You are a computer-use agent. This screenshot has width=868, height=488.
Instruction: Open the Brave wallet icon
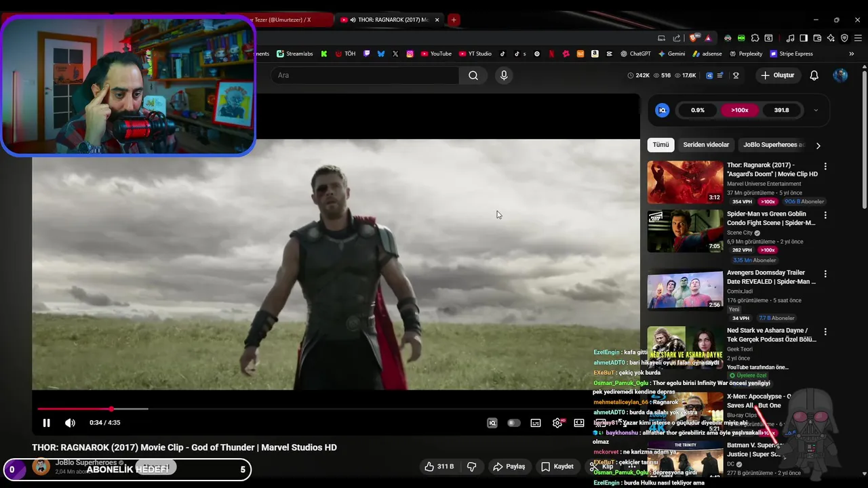point(817,38)
